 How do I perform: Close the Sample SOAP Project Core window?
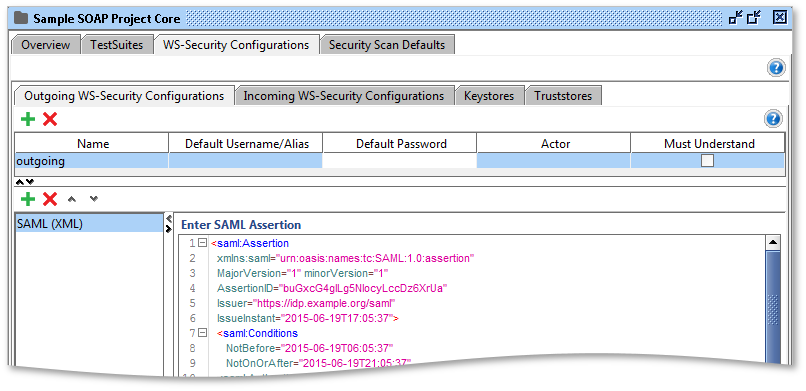tap(780, 18)
